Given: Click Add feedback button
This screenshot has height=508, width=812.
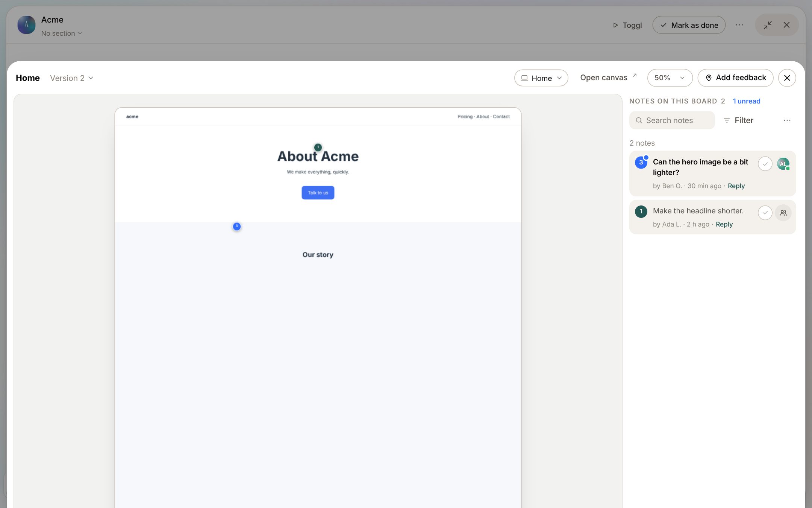Looking at the screenshot, I should [x=735, y=78].
